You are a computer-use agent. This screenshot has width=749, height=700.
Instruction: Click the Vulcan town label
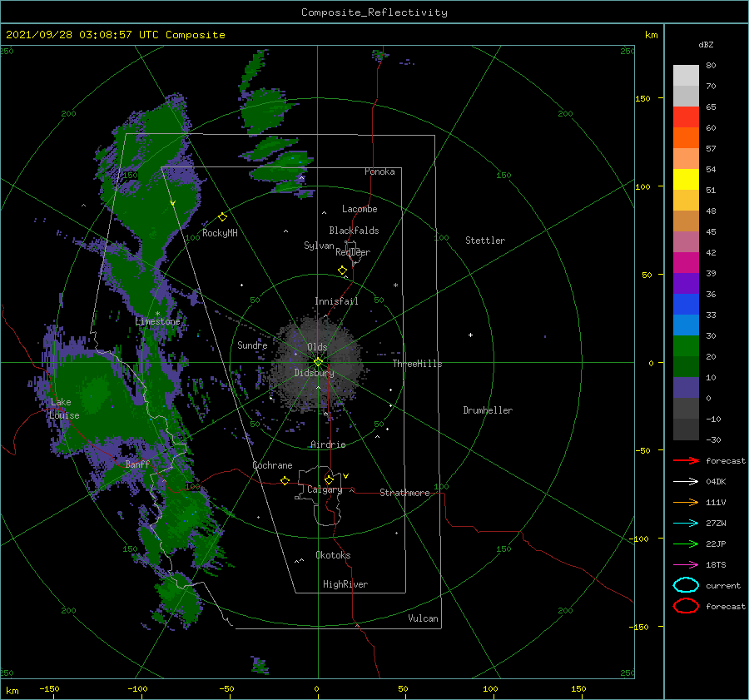(424, 618)
